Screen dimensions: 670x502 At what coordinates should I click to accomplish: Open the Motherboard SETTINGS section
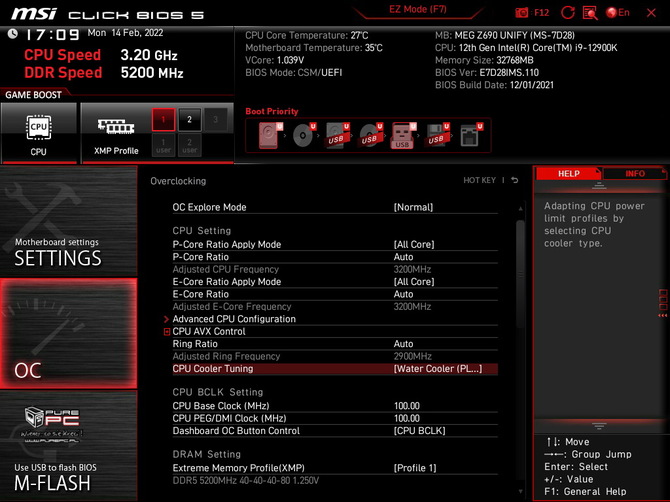(68, 221)
